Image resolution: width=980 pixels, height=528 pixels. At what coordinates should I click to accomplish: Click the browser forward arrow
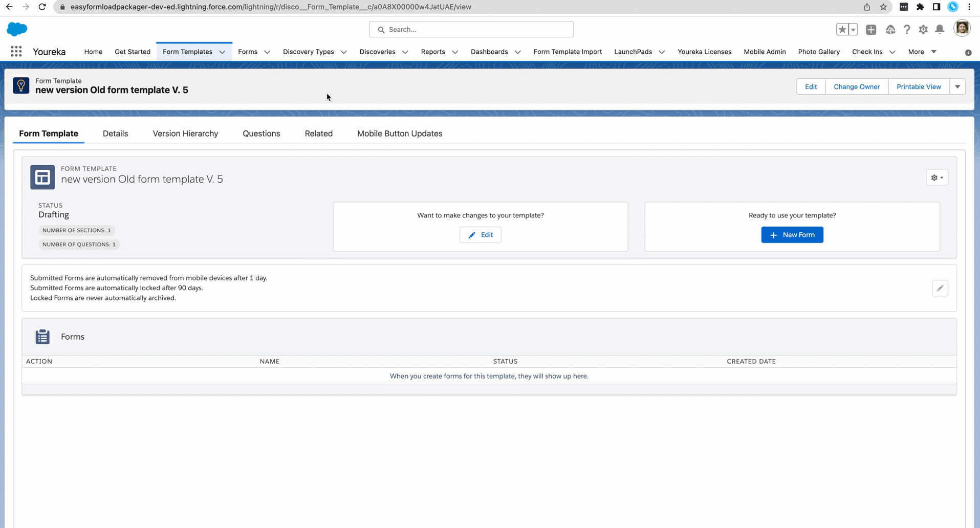point(26,7)
